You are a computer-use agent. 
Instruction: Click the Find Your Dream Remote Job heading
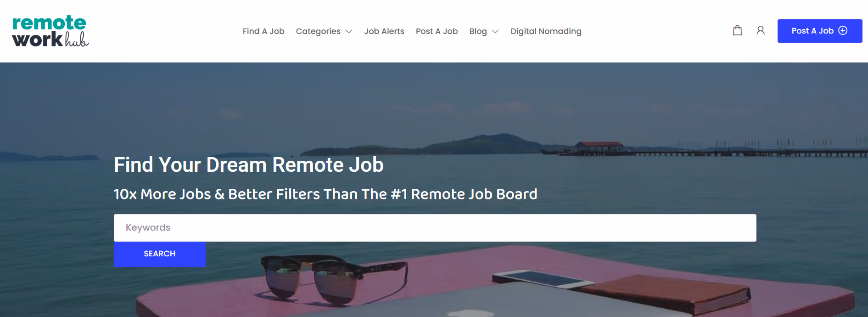point(249,165)
